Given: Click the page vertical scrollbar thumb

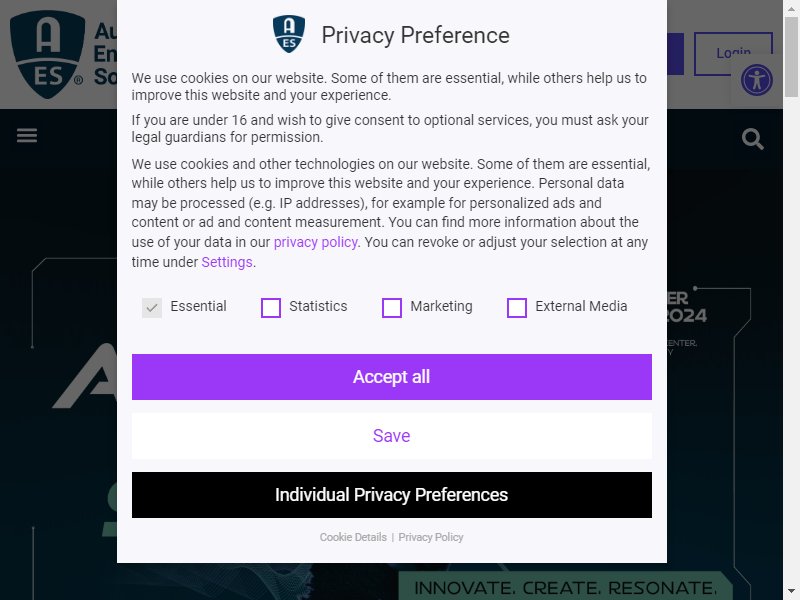Looking at the screenshot, I should [x=791, y=56].
